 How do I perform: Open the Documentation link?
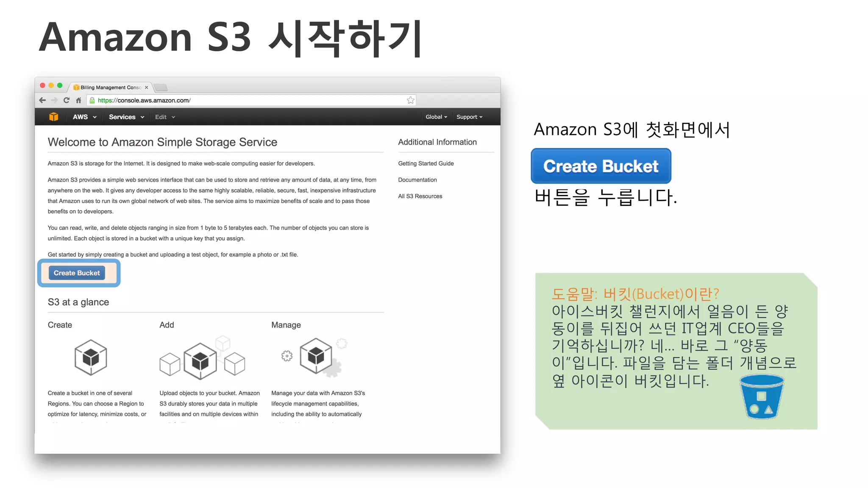coord(417,180)
